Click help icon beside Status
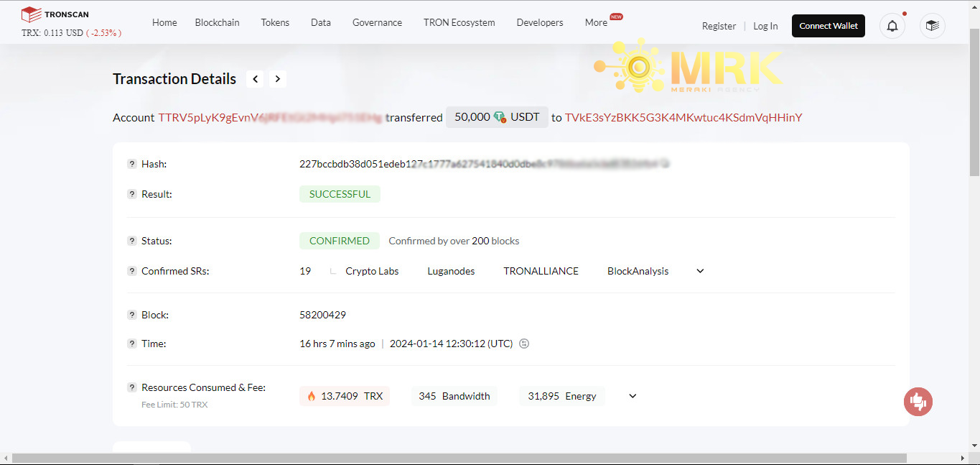Image resolution: width=980 pixels, height=465 pixels. click(132, 241)
